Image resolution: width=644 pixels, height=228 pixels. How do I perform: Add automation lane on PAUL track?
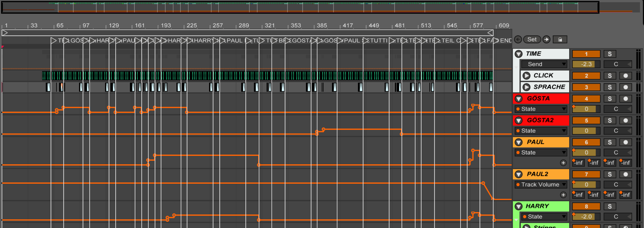[x=563, y=163]
